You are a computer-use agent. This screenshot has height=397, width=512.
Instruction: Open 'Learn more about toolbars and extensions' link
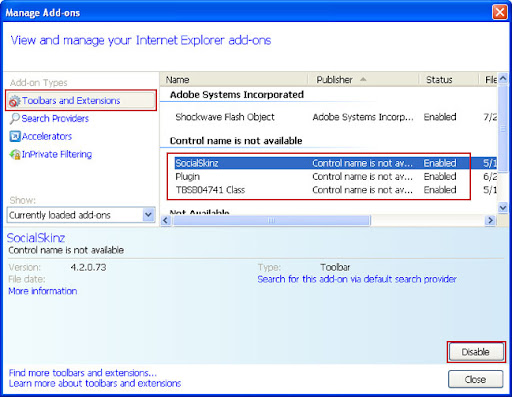pyautogui.click(x=95, y=383)
